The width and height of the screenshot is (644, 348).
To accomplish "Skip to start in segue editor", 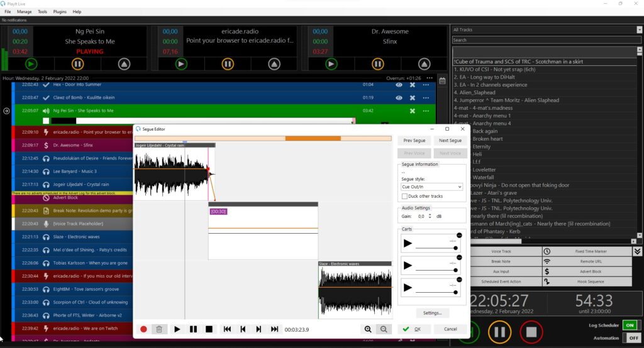I will click(227, 329).
